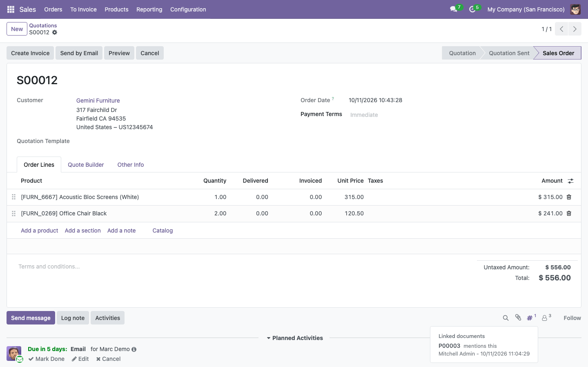This screenshot has height=367, width=588.
Task: Click the Follow button
Action: [x=572, y=318]
